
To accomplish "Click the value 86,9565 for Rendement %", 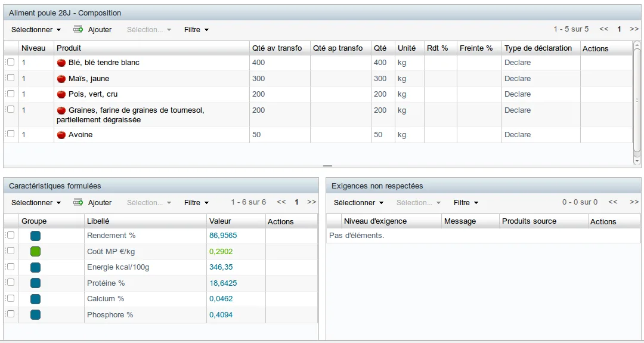I will [x=223, y=236].
